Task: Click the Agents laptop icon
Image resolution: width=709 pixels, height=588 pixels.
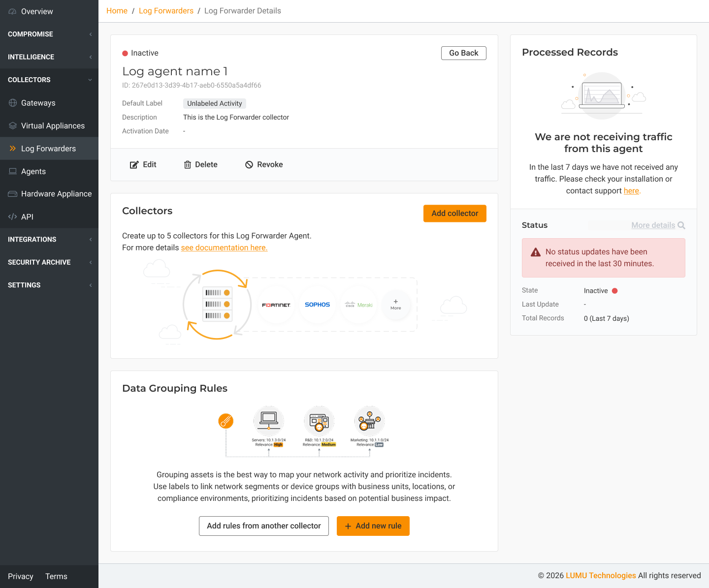Action: pos(13,171)
